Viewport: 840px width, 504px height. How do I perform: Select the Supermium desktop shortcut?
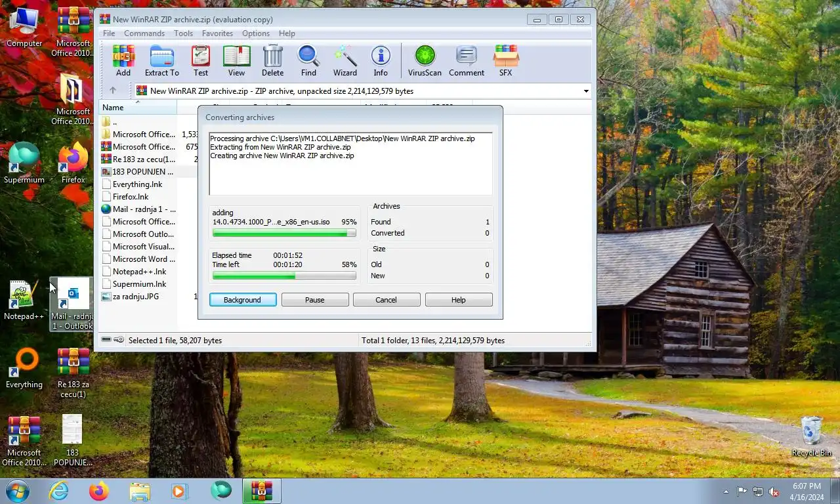pos(24,163)
